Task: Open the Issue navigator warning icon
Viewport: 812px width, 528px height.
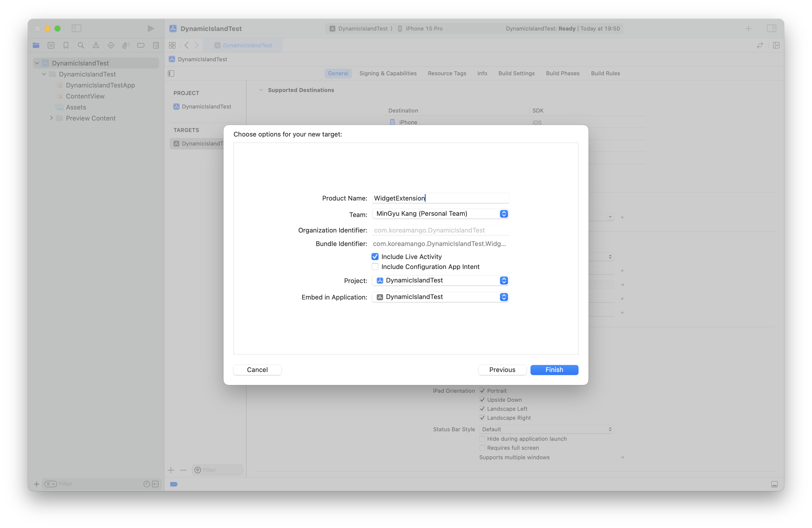Action: (96, 45)
